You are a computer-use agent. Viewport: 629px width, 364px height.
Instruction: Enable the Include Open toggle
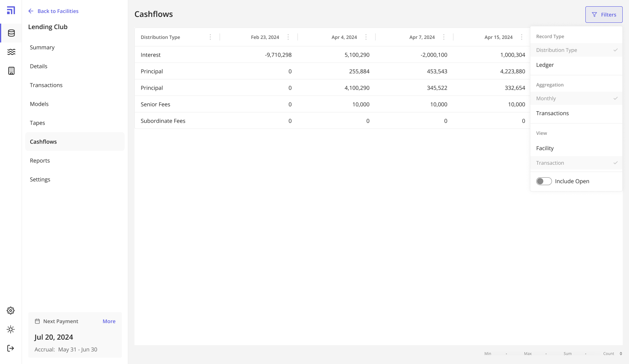pyautogui.click(x=544, y=181)
